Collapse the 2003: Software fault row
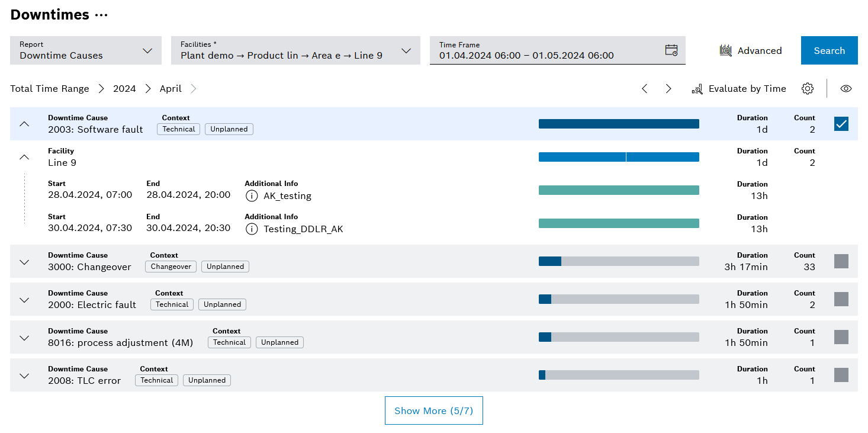Viewport: 868px width, 433px height. point(24,124)
